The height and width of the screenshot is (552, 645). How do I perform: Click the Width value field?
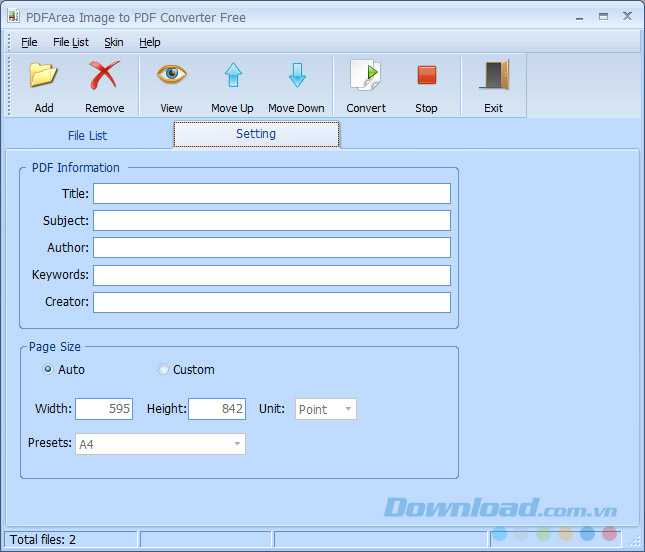point(104,409)
